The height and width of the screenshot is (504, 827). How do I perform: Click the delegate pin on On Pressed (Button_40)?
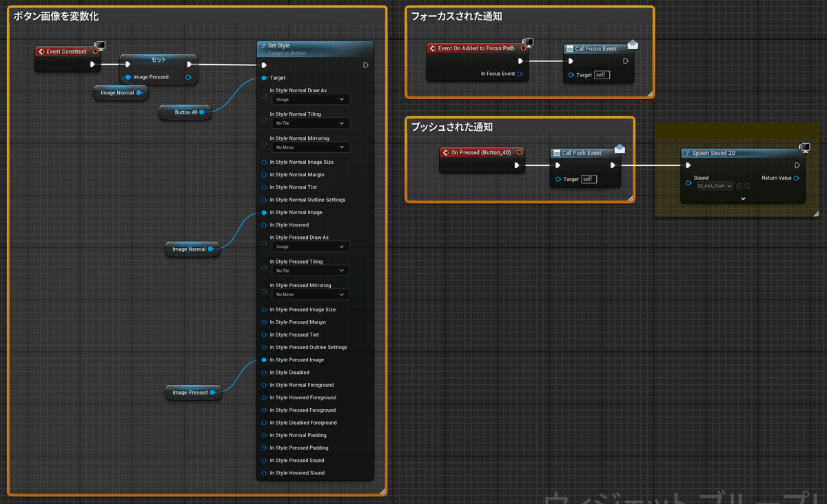click(x=520, y=152)
